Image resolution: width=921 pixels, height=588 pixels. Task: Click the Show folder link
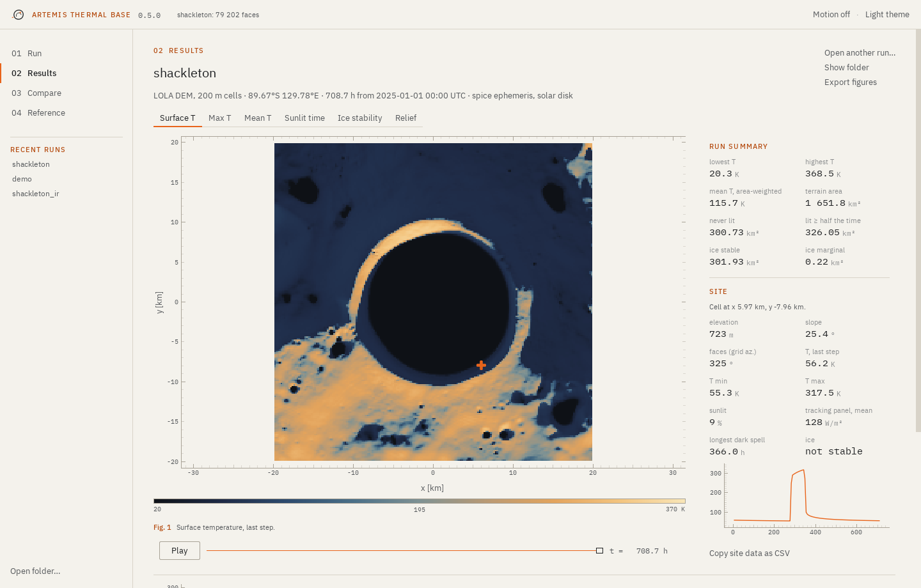tap(847, 68)
